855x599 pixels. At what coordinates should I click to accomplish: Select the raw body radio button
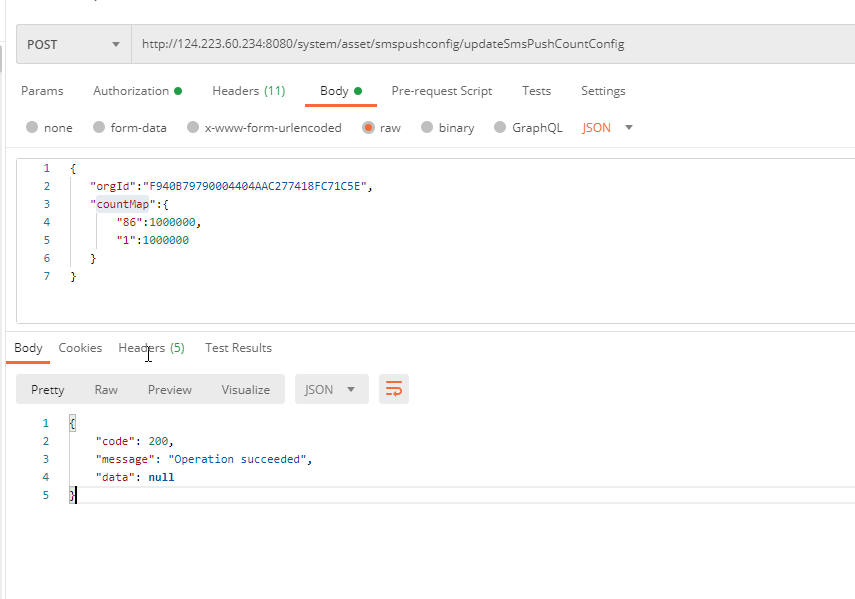(369, 128)
